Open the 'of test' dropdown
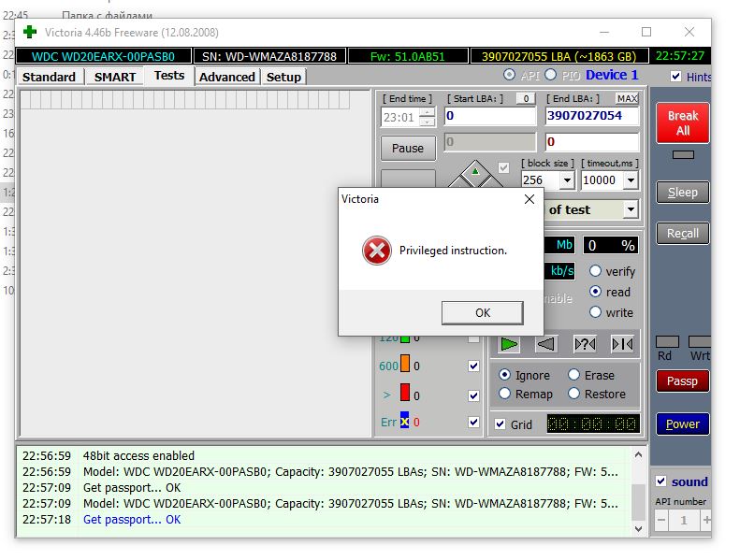The image size is (740, 560). tap(631, 209)
